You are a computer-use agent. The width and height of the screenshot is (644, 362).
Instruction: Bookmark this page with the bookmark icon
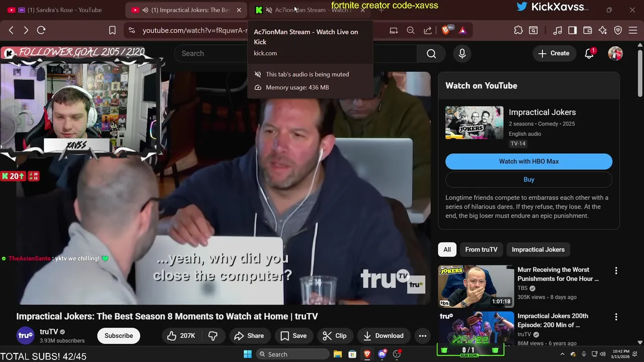point(112,30)
